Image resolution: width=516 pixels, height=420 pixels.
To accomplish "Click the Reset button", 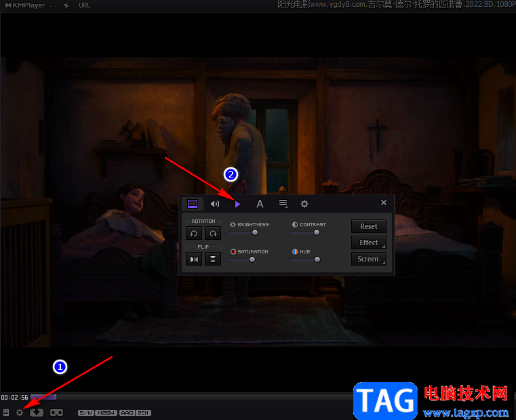I will (x=369, y=226).
